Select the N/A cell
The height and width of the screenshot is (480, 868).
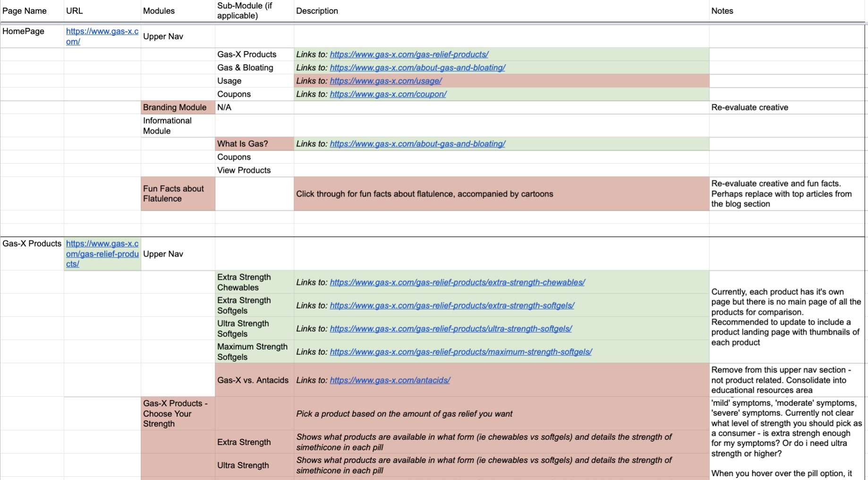pos(255,107)
